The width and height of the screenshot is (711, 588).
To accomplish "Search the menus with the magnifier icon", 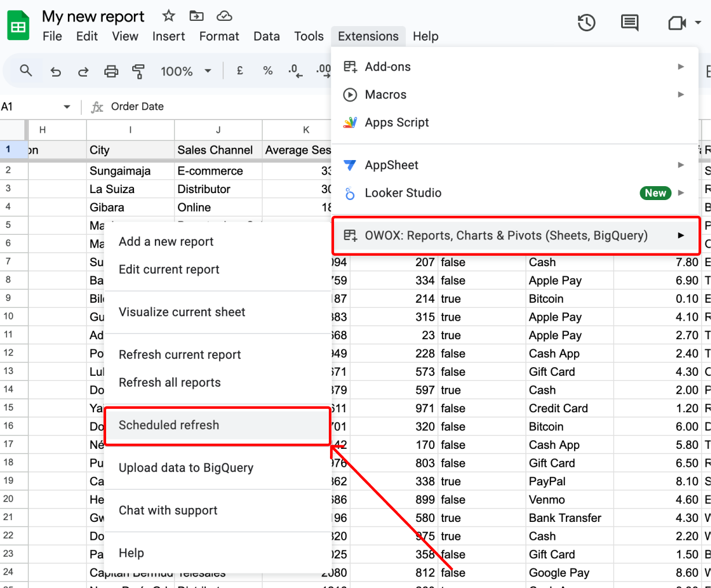I will 26,71.
